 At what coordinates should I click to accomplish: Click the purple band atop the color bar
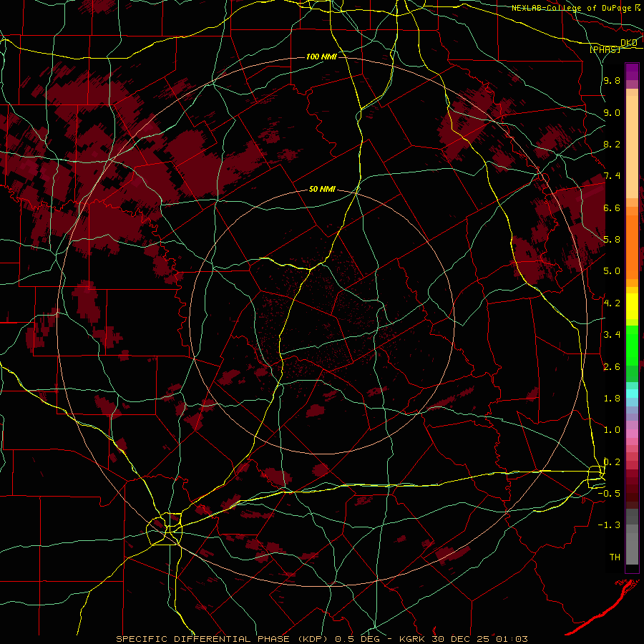point(632,72)
